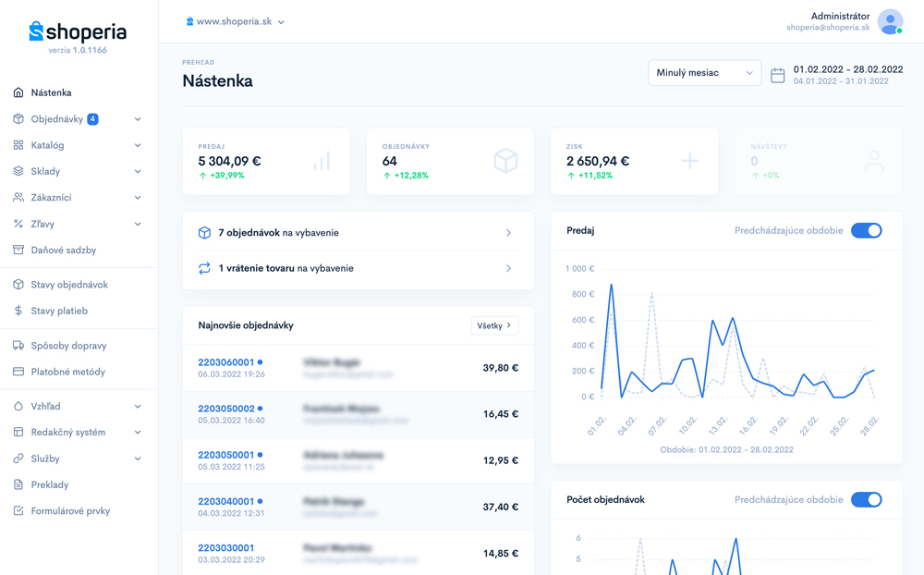Open the calendar date picker icon

pos(778,75)
